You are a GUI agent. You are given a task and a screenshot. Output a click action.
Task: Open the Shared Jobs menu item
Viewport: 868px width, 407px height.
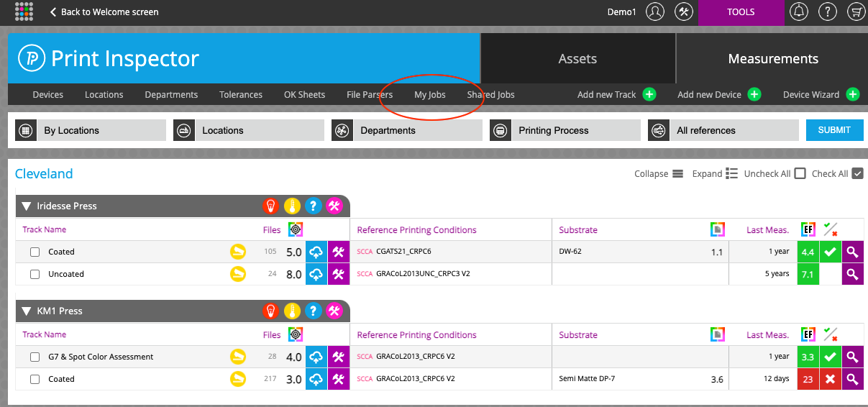tap(490, 94)
